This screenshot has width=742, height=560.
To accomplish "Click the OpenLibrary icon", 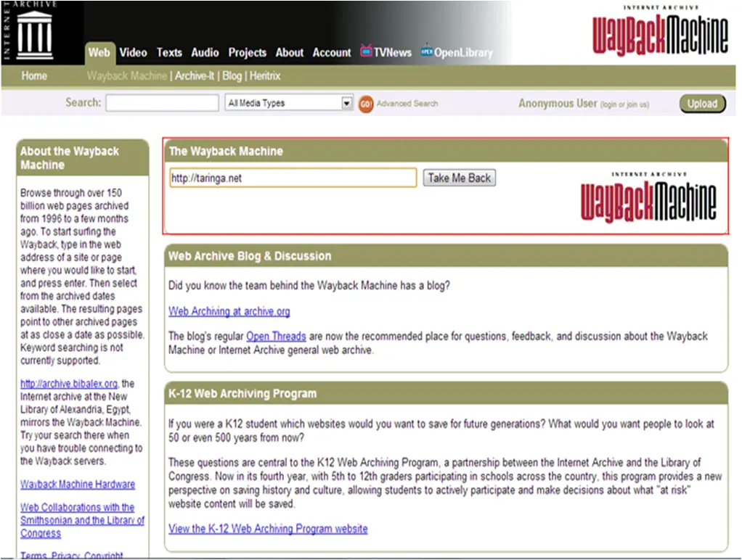I will pyautogui.click(x=428, y=50).
